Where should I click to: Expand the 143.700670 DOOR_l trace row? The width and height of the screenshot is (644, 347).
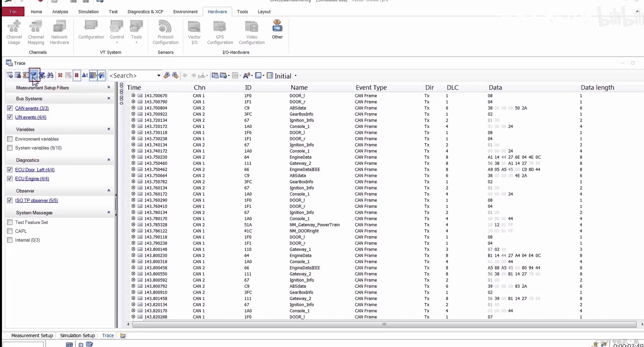(133, 95)
